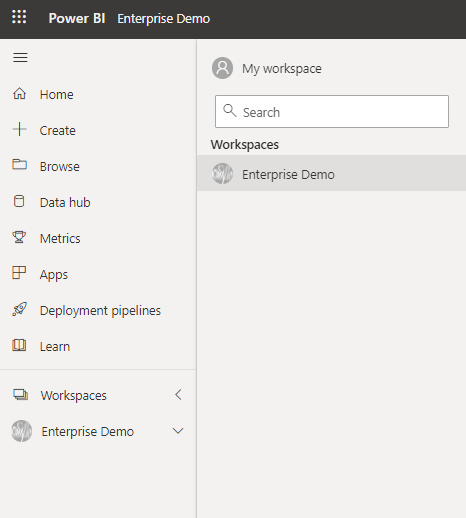Select Enterprise Demo in Workspaces list

[331, 173]
